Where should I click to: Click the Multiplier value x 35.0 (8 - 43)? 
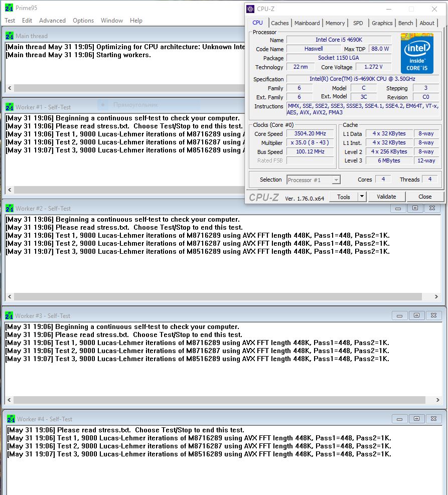pyautogui.click(x=310, y=143)
